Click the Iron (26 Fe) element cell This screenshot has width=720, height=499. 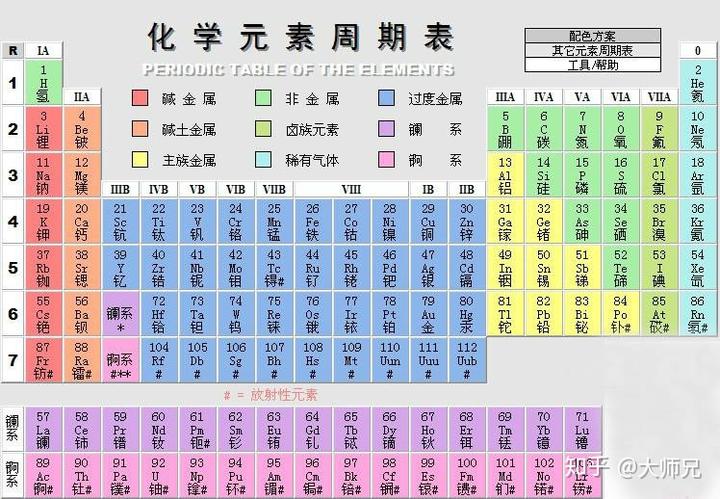[x=313, y=221]
